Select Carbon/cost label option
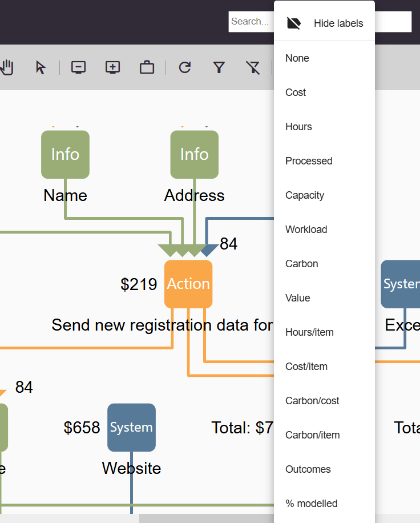Screen dimensions: 420x523 (x=324, y=401)
